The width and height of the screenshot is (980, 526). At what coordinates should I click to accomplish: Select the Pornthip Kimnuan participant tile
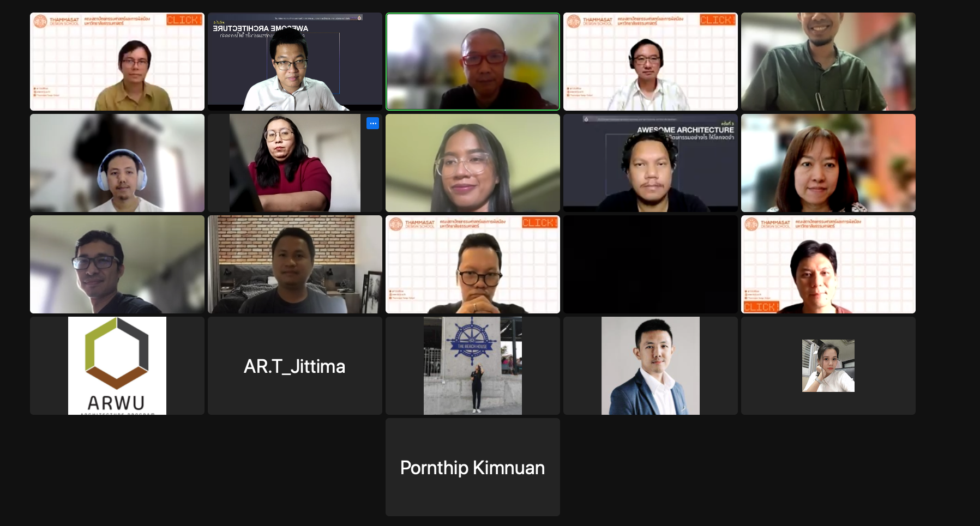pyautogui.click(x=473, y=467)
